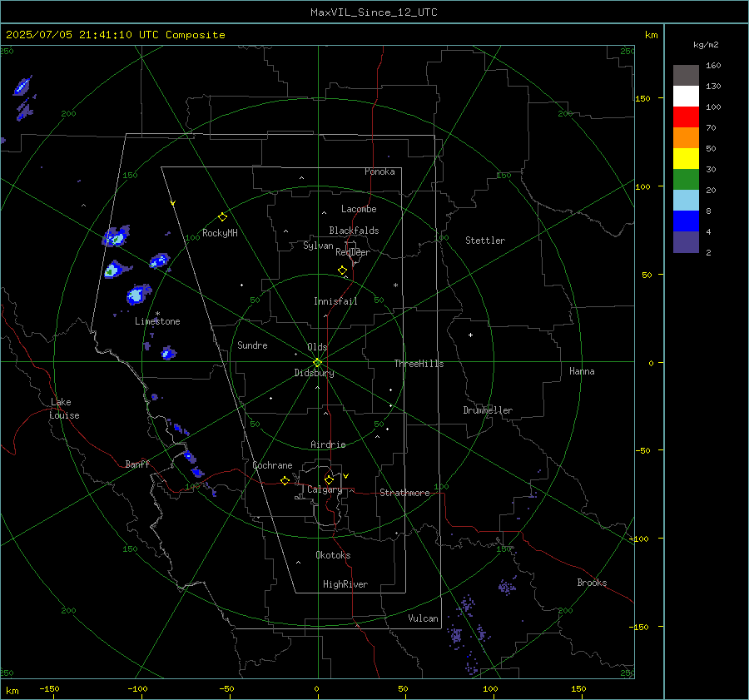Click the RockyMH map label
749x700 pixels.
coord(220,233)
